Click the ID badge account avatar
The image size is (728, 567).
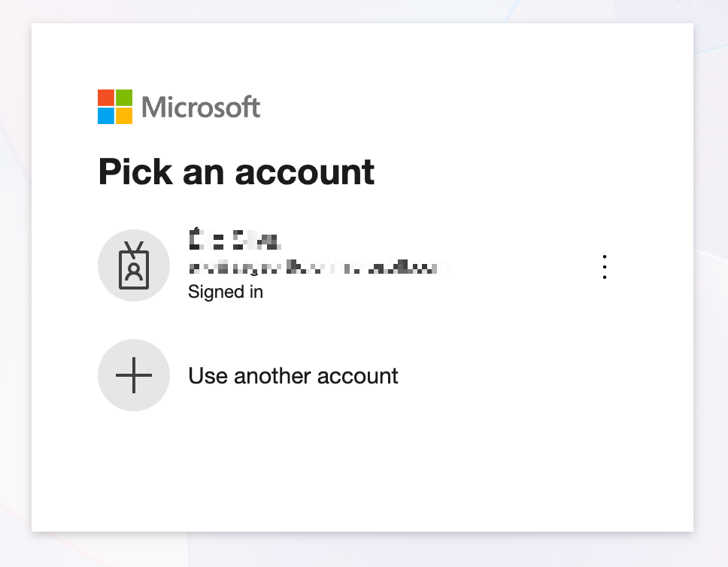point(134,265)
